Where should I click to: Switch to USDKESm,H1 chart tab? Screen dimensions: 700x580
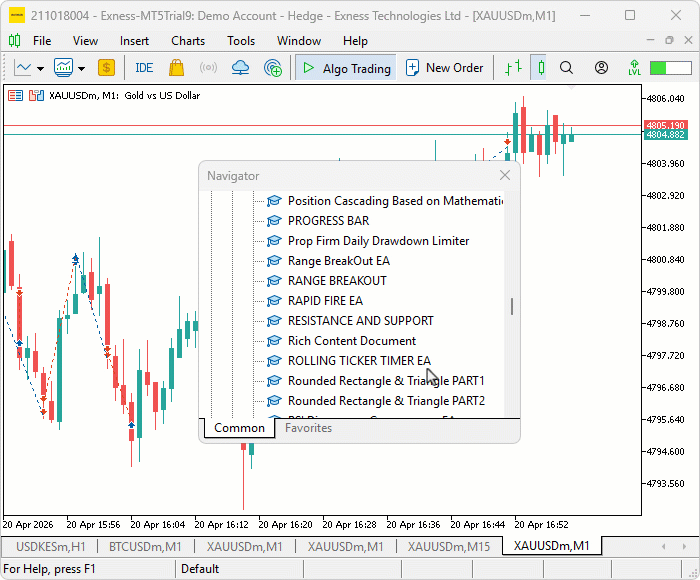50,547
